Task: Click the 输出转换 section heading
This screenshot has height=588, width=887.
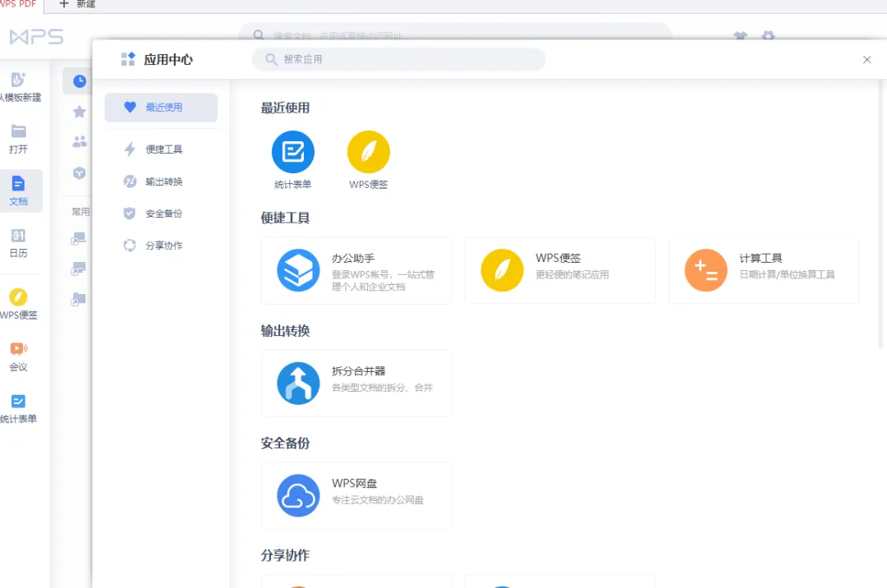Action: coord(285,331)
